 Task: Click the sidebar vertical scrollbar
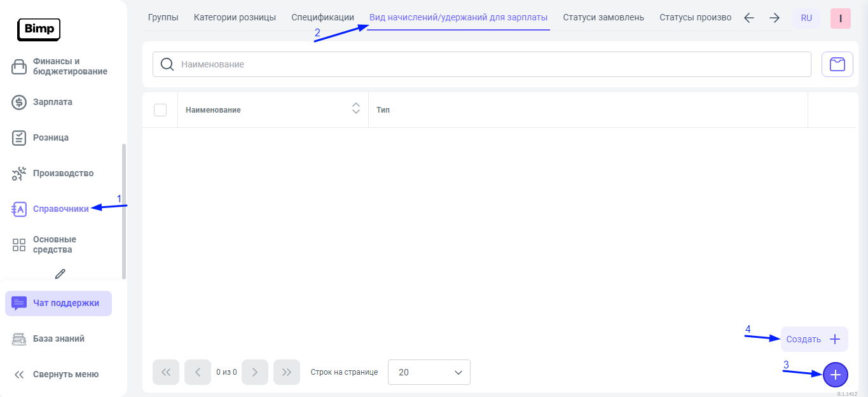(x=124, y=210)
